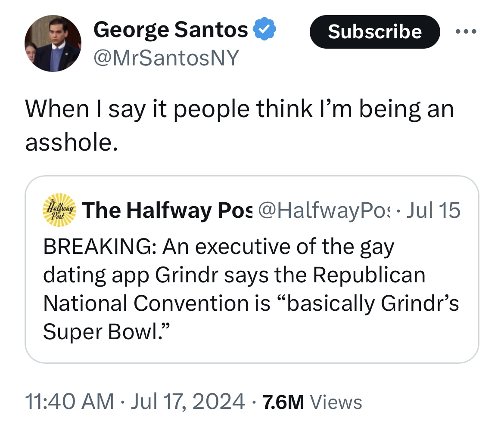The height and width of the screenshot is (430, 504).
Task: Open the George Santos display name link
Action: [x=171, y=30]
